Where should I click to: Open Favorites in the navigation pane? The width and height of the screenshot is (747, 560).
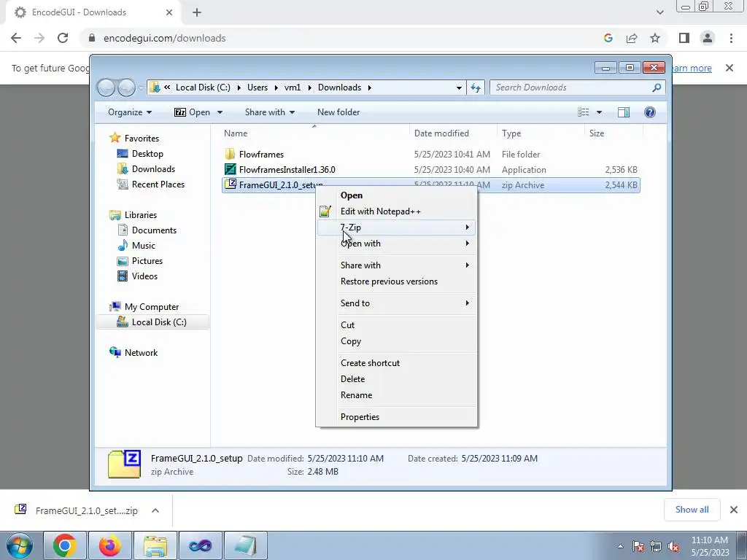[x=142, y=139]
